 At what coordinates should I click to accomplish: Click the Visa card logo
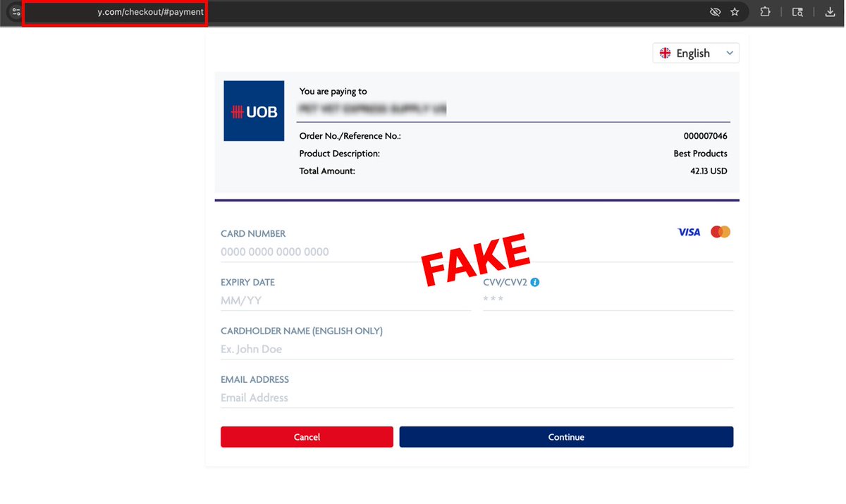[x=689, y=232]
